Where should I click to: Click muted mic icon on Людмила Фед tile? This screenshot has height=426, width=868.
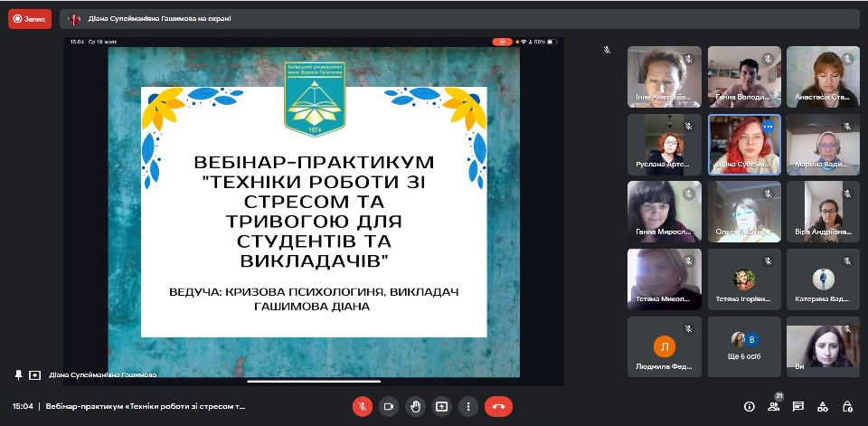689,329
